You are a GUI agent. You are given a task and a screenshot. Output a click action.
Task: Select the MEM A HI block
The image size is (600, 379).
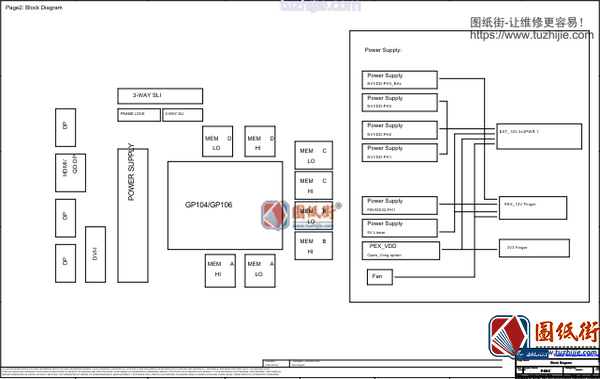click(220, 271)
